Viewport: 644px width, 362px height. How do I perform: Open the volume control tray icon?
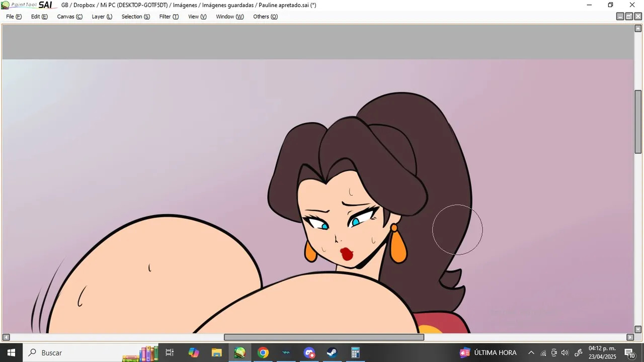click(x=565, y=352)
